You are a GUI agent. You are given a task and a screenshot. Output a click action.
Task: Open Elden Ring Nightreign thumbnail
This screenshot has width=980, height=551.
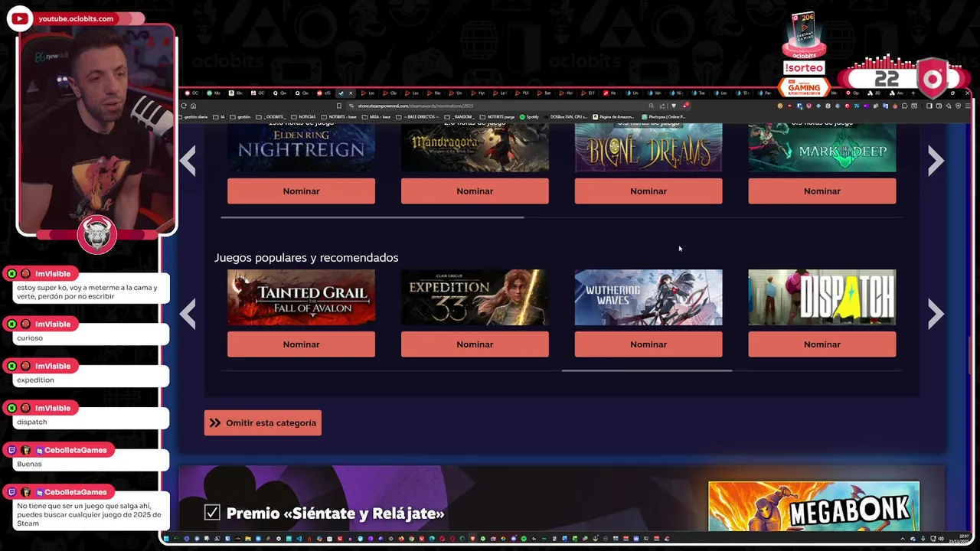coord(301,147)
